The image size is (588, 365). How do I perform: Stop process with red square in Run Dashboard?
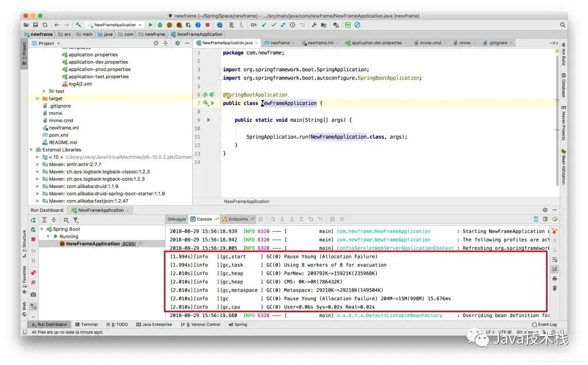click(x=33, y=239)
